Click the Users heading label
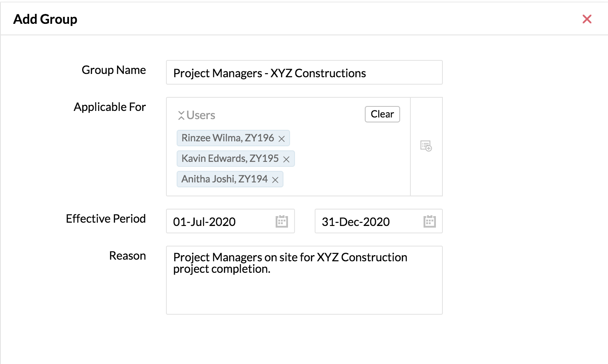 (201, 115)
